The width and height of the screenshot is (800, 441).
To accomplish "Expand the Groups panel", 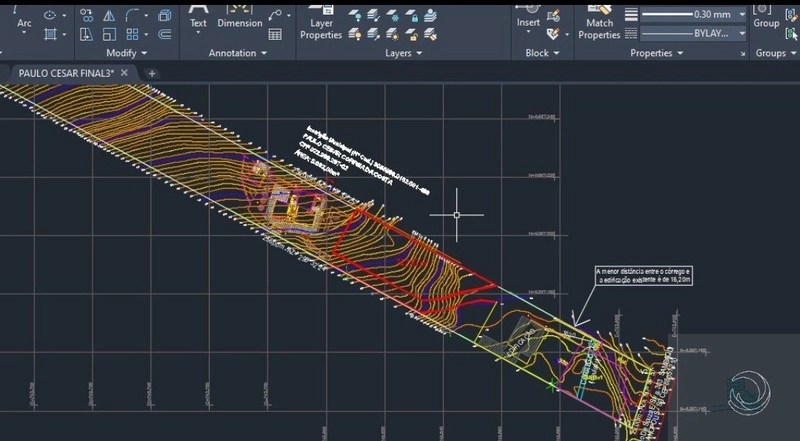I will tap(776, 53).
